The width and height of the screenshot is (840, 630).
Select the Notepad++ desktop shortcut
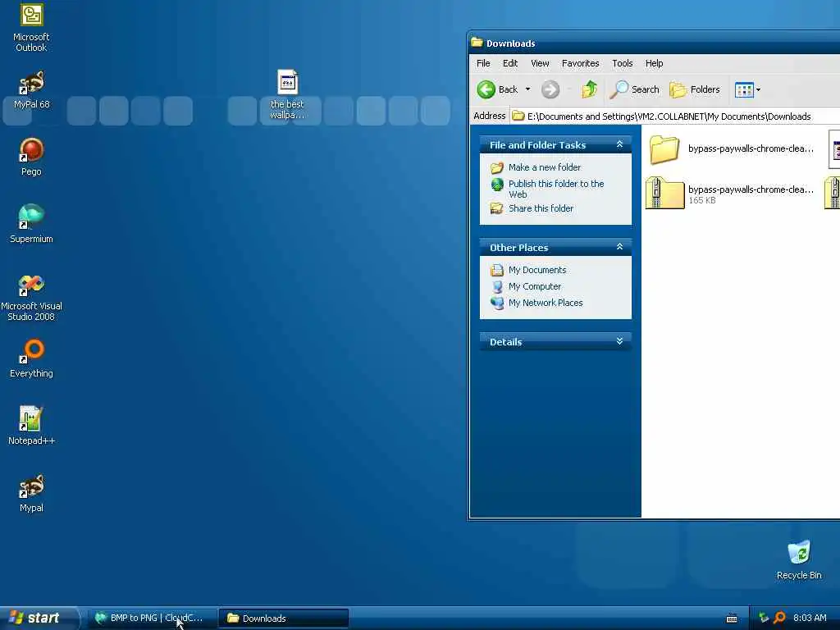(31, 426)
